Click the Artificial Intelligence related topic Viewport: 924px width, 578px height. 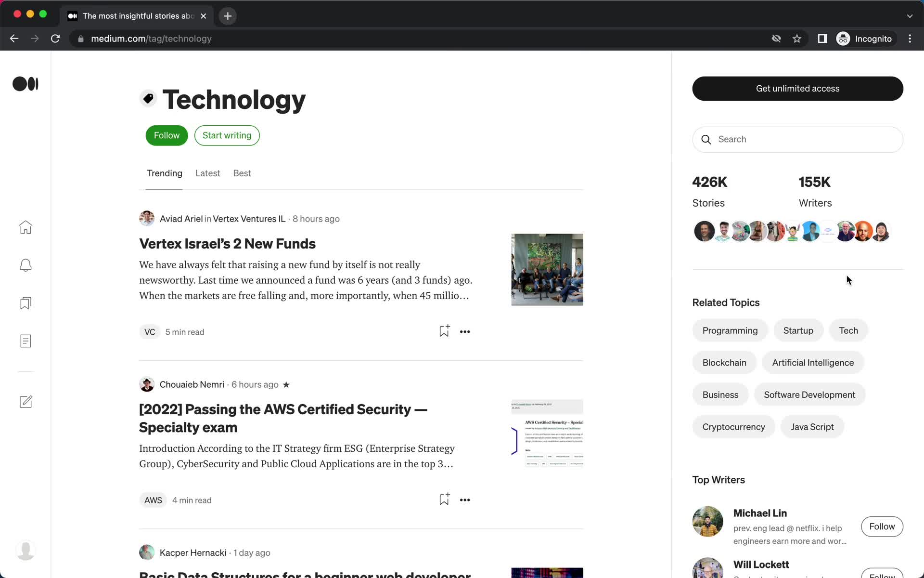(814, 363)
